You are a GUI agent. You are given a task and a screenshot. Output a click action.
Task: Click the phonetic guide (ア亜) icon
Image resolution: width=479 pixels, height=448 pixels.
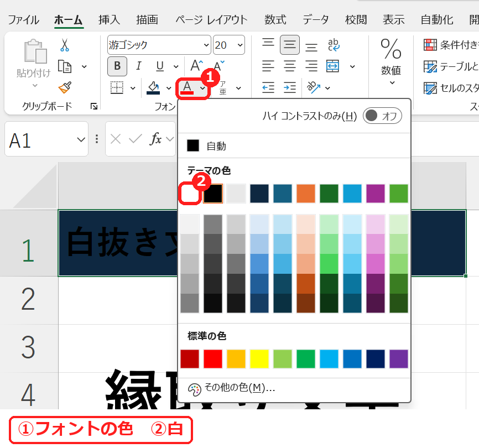click(x=223, y=88)
